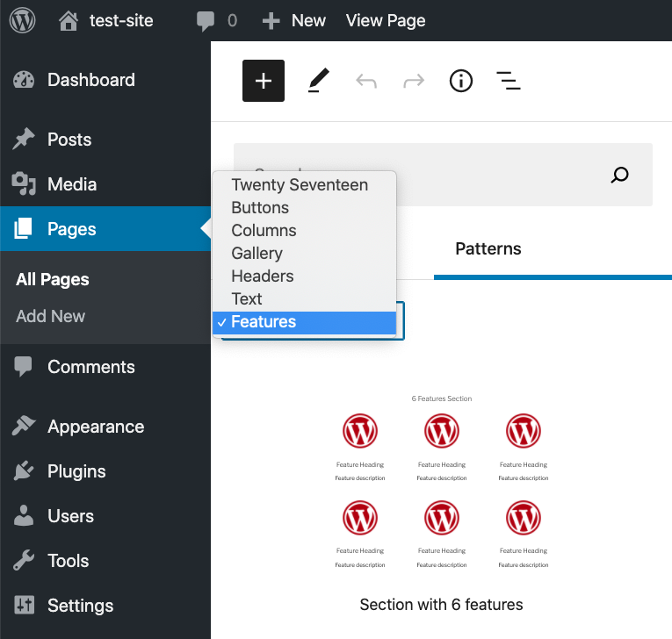Select Buttons in the pattern category dropdown
Viewport: 672px width, 639px height.
260,208
